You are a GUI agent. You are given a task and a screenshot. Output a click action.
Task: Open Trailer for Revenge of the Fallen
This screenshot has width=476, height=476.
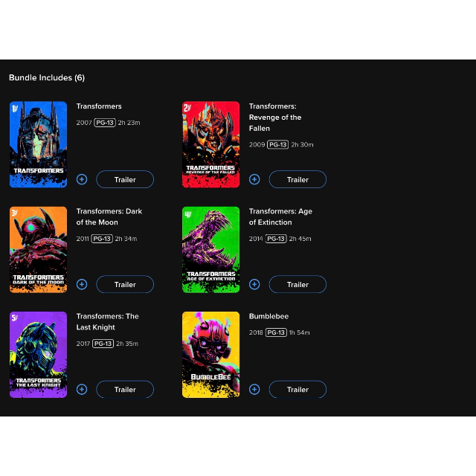(297, 179)
